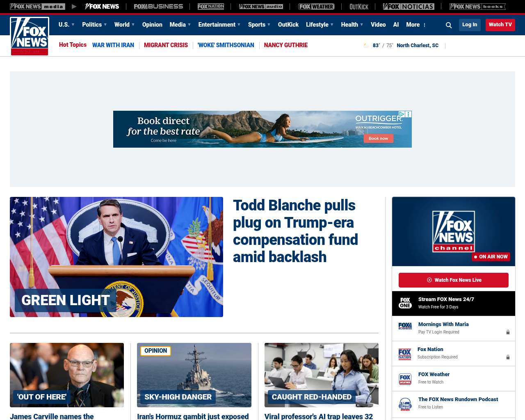Open the 'OUT OF HERE' Carville thumbnail
525x420 pixels.
(x=67, y=375)
